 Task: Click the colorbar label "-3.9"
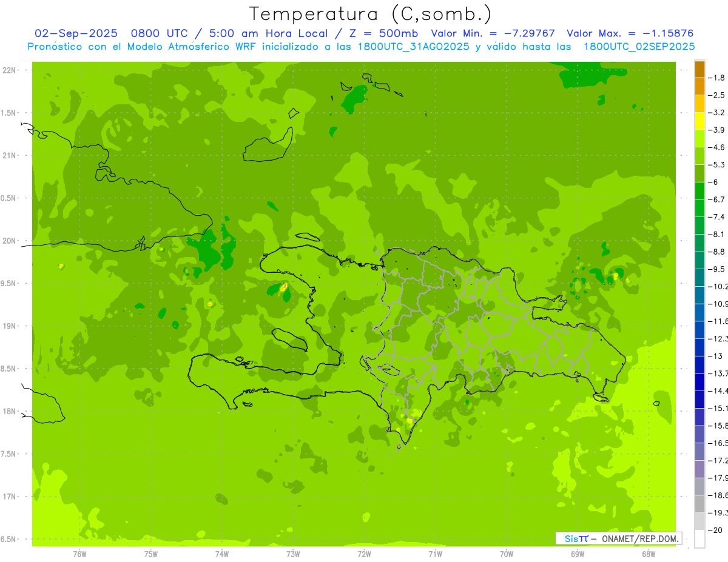click(x=718, y=130)
